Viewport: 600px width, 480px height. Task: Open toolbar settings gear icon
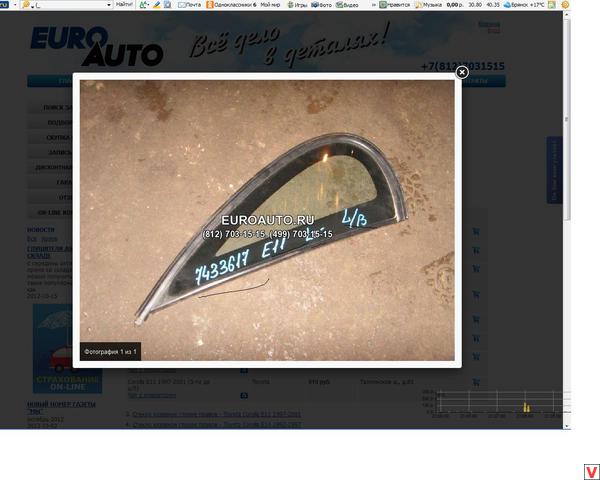pos(565,5)
